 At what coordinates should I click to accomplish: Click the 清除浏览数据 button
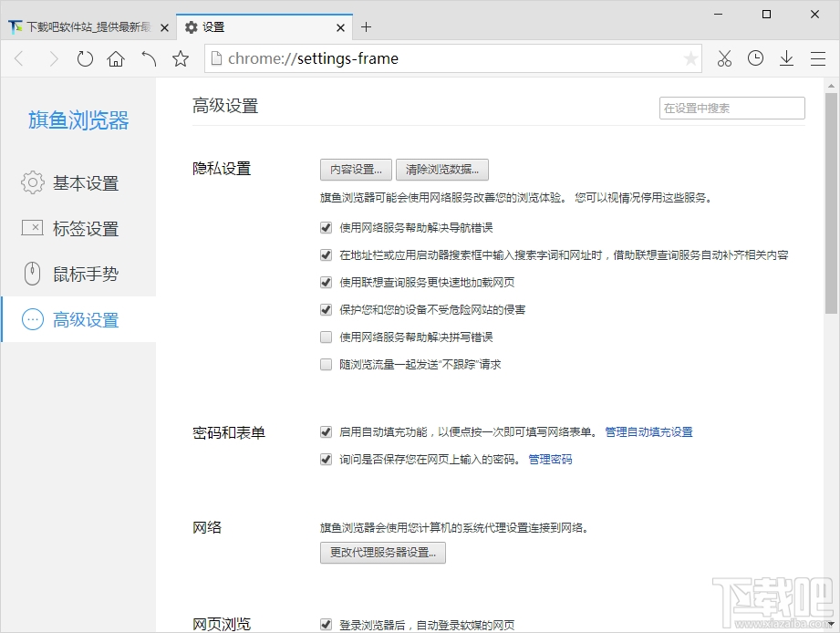click(x=441, y=170)
